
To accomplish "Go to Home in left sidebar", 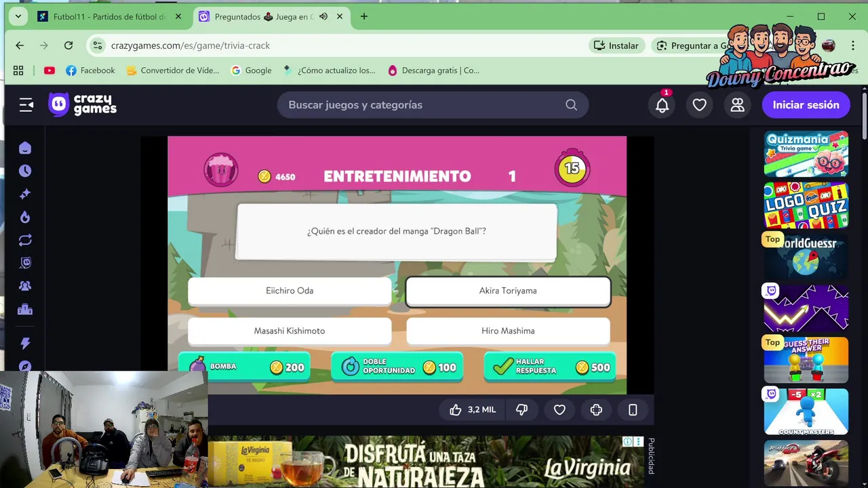I will point(25,148).
